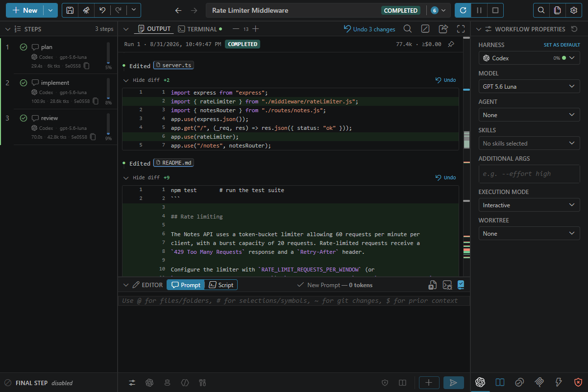Click the sliders icon in editor bottom bar

(132, 383)
